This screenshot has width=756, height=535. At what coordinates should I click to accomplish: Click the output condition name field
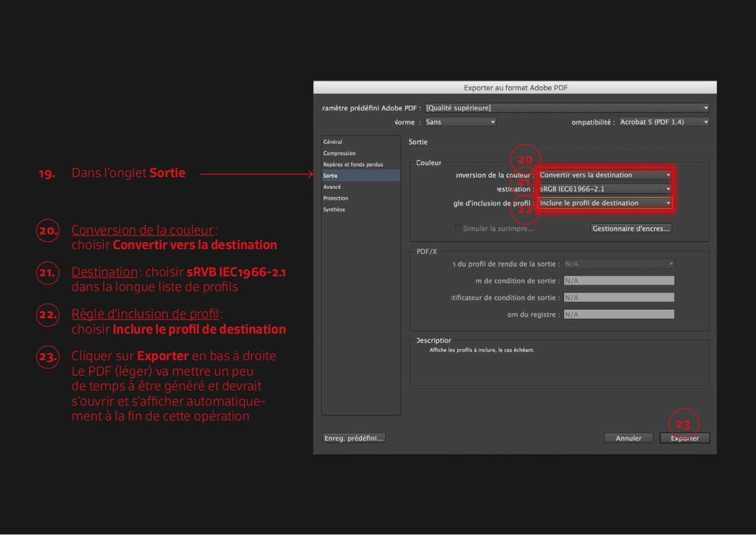coord(618,280)
